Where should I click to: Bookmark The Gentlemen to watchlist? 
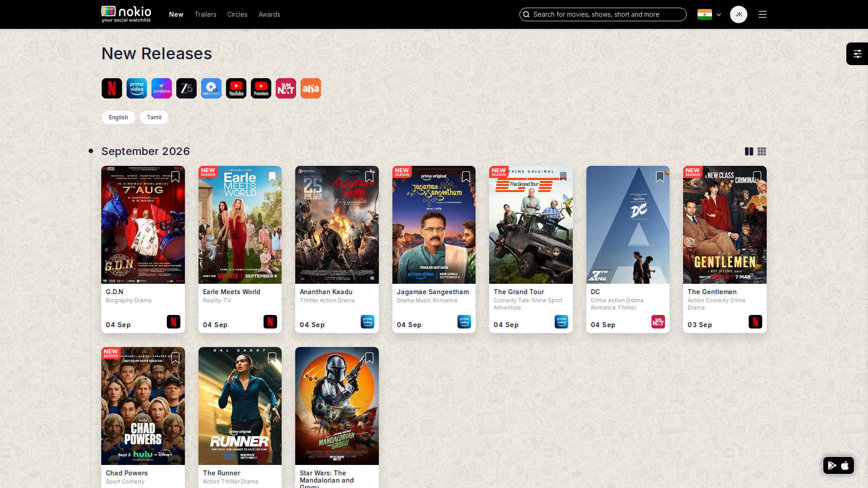(x=757, y=177)
